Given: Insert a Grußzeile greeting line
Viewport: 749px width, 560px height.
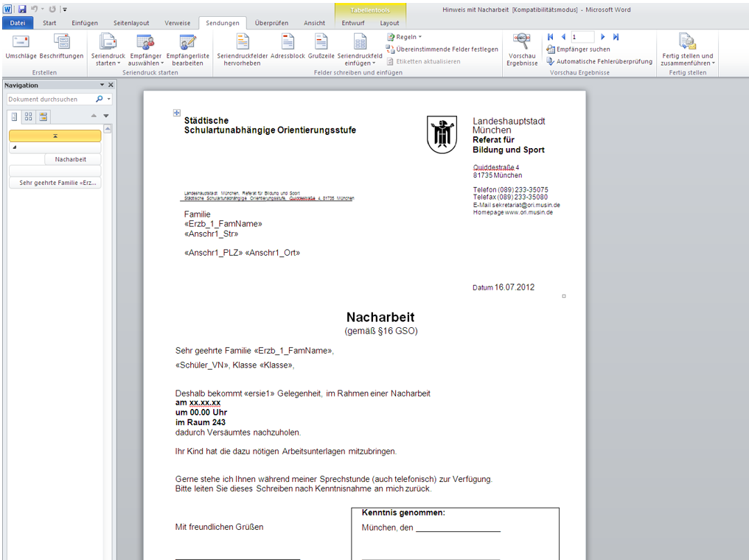Looking at the screenshot, I should click(x=321, y=43).
